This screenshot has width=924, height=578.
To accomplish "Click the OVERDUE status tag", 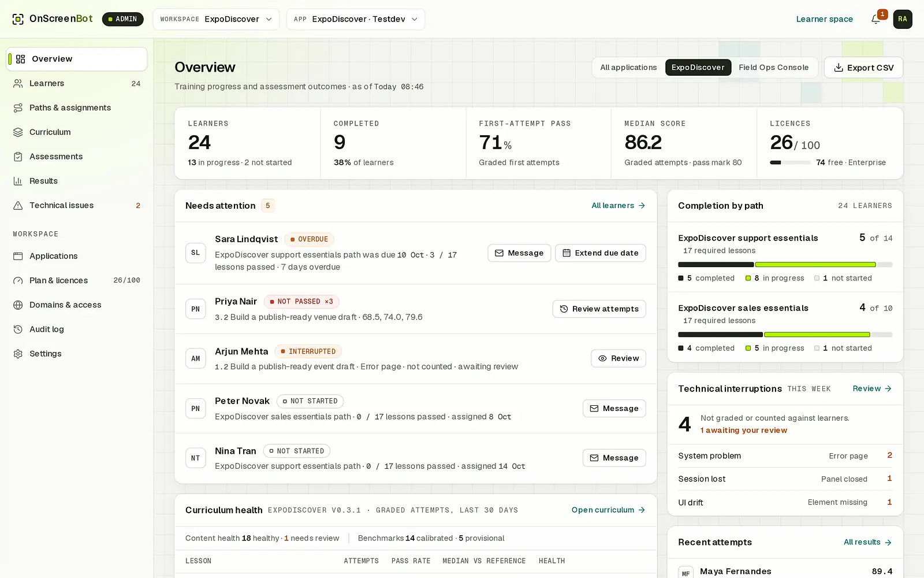I will [309, 239].
